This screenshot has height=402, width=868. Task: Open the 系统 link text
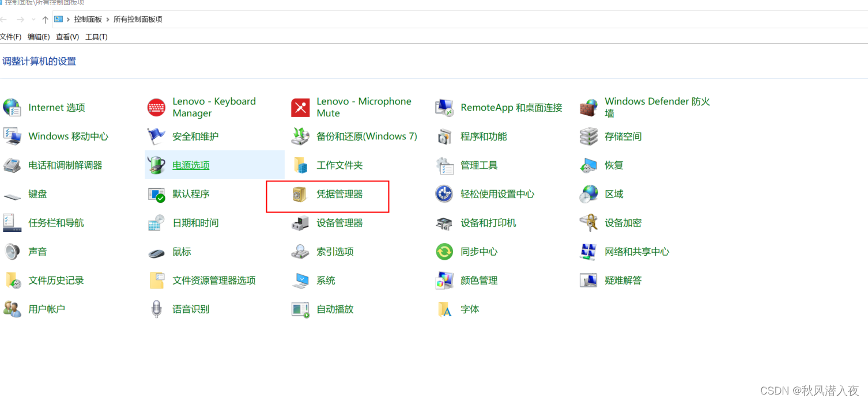326,280
